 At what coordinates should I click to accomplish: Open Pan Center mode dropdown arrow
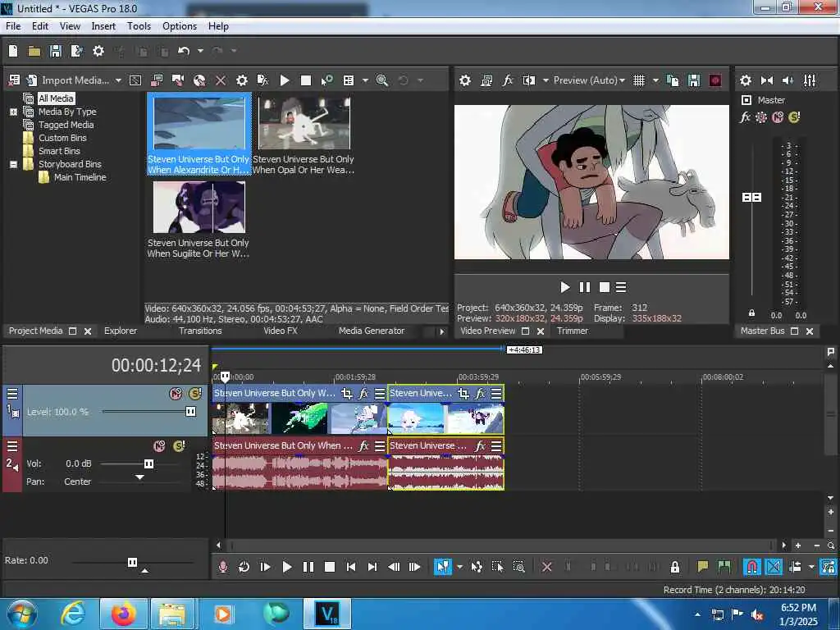(139, 477)
